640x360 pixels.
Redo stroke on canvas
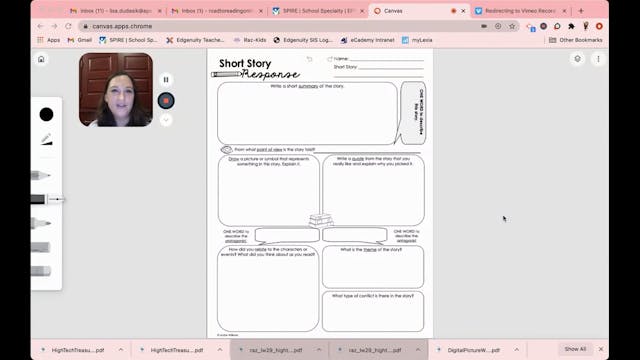(x=330, y=59)
